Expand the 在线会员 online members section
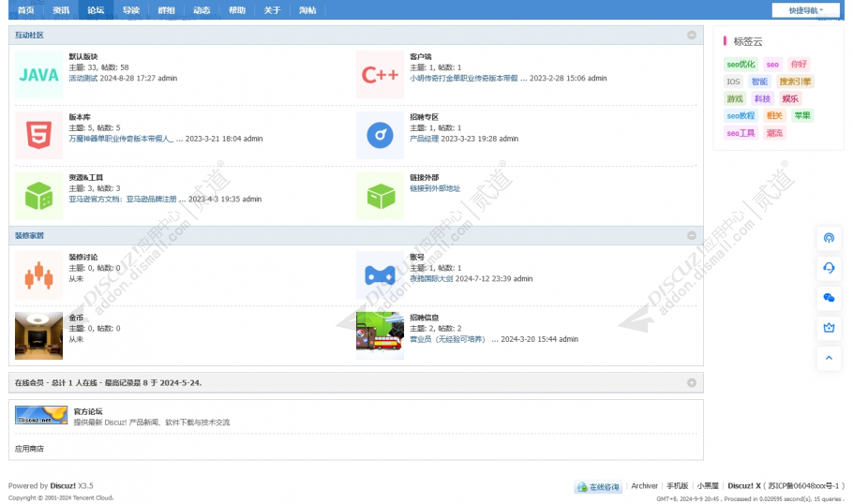 click(692, 383)
